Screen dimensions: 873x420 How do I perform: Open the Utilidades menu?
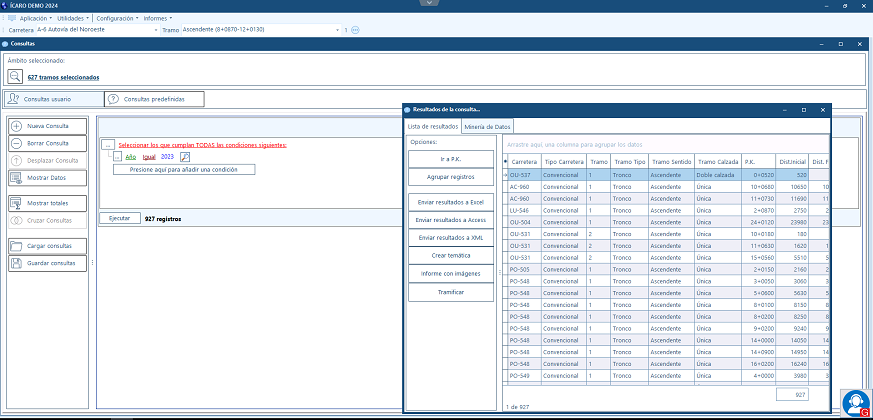click(x=73, y=18)
